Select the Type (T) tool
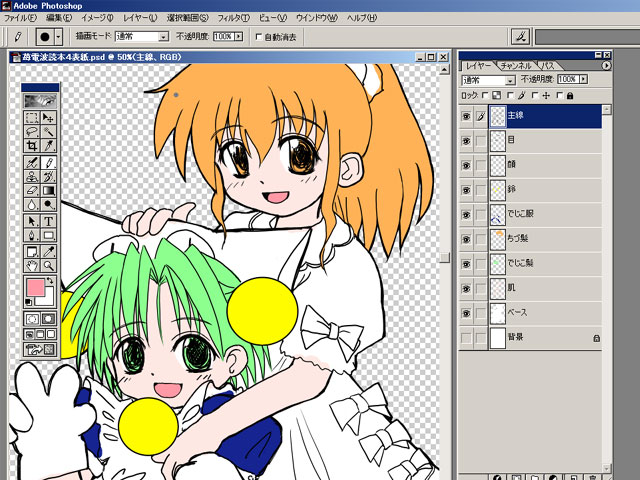640x480 pixels. (49, 221)
